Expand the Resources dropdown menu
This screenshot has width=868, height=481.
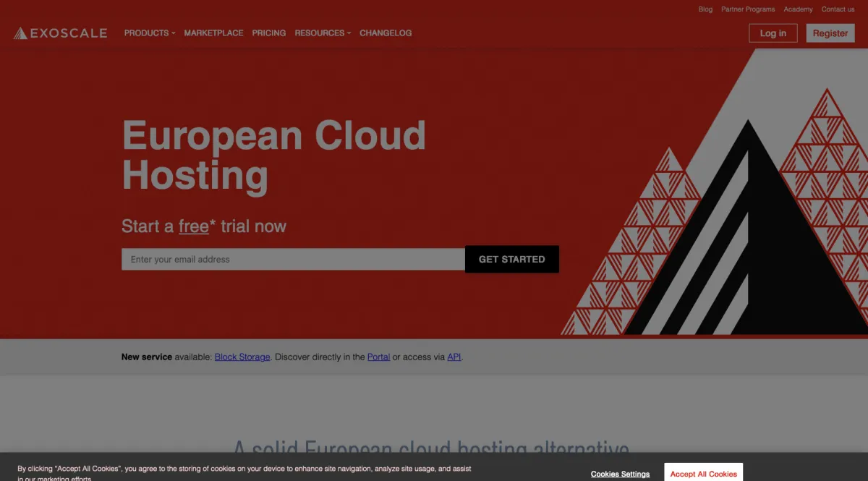(x=323, y=33)
